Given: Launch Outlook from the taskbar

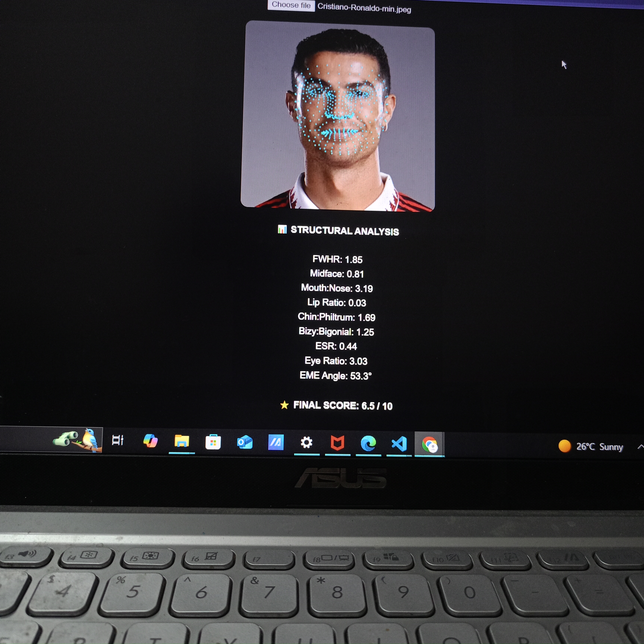Looking at the screenshot, I should coord(244,443).
